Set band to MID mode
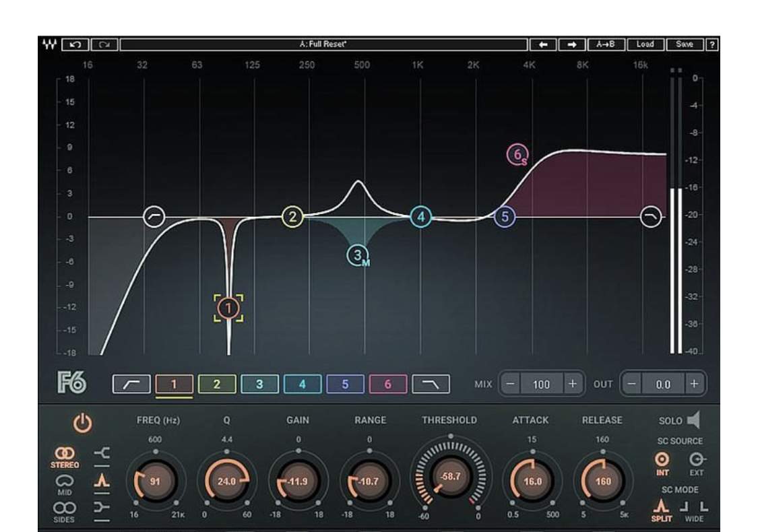 (64, 485)
